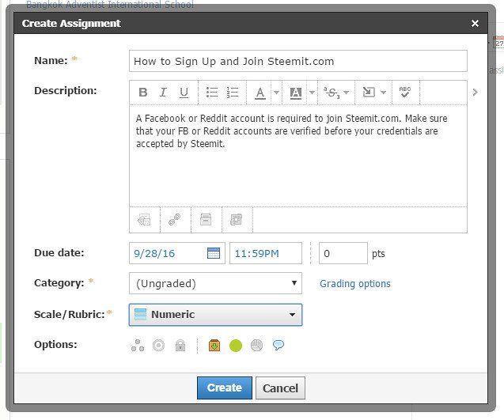Insert a bulleted list
This screenshot has height=420, width=504.
click(x=212, y=93)
